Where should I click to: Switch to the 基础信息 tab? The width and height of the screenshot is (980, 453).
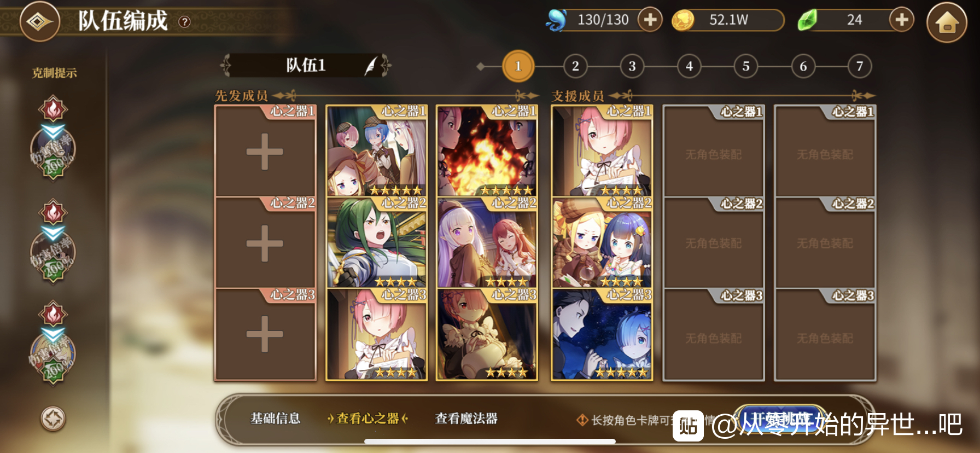click(276, 419)
